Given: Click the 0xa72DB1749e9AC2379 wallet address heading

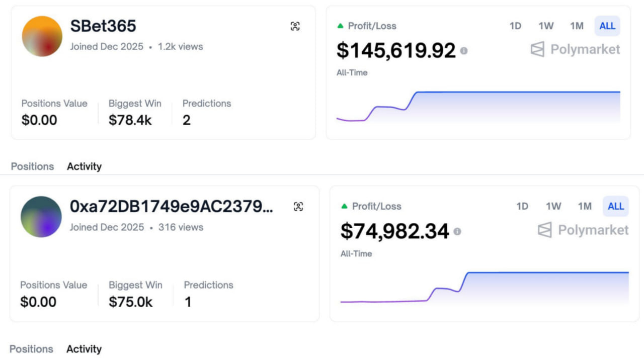Looking at the screenshot, I should tap(171, 206).
